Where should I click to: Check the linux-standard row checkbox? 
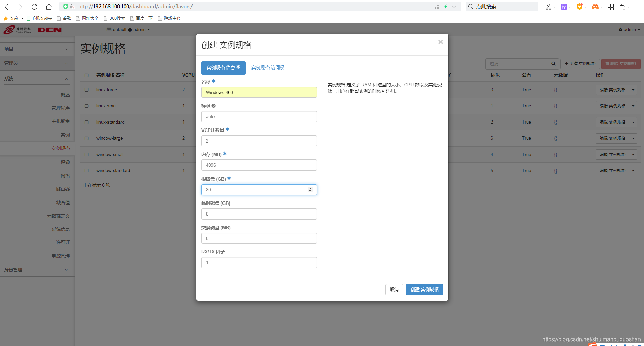click(86, 122)
